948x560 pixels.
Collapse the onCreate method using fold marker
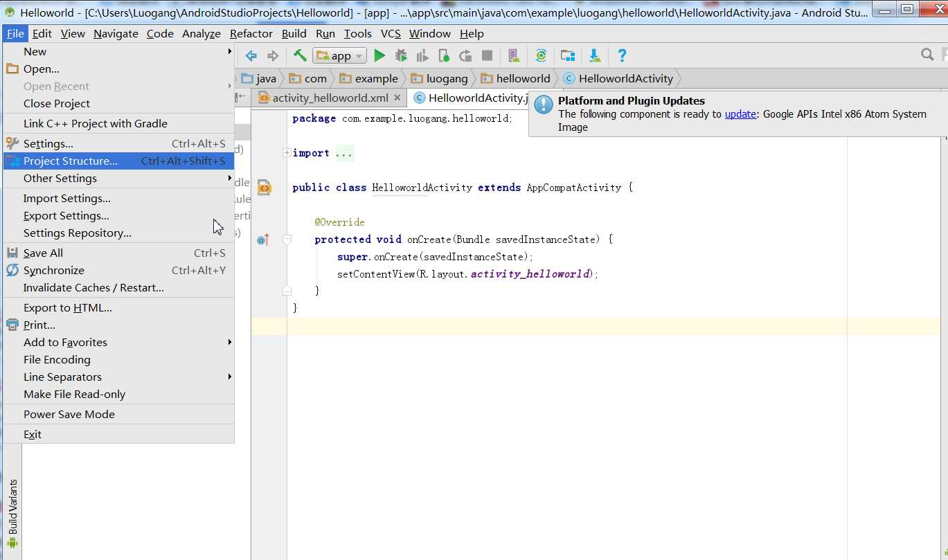pyautogui.click(x=287, y=240)
